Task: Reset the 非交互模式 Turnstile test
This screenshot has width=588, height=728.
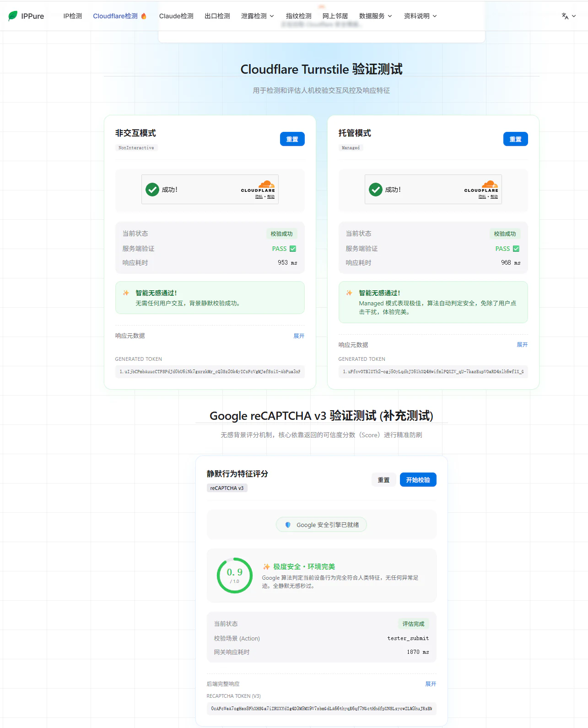Action: coord(292,139)
